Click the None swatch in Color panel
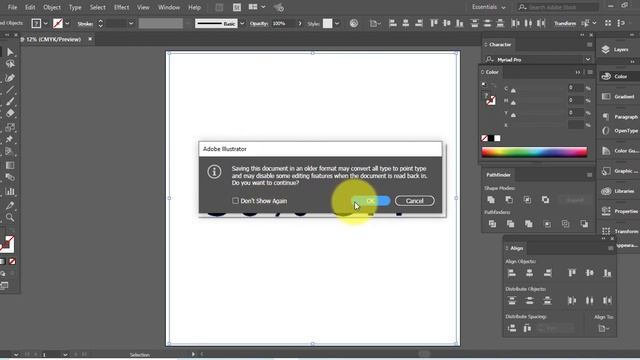640x360 pixels. [x=484, y=138]
